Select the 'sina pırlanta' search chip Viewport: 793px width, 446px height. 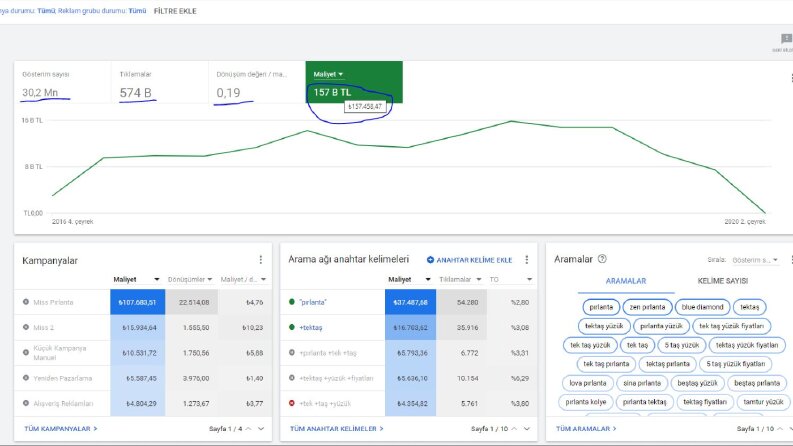(642, 383)
